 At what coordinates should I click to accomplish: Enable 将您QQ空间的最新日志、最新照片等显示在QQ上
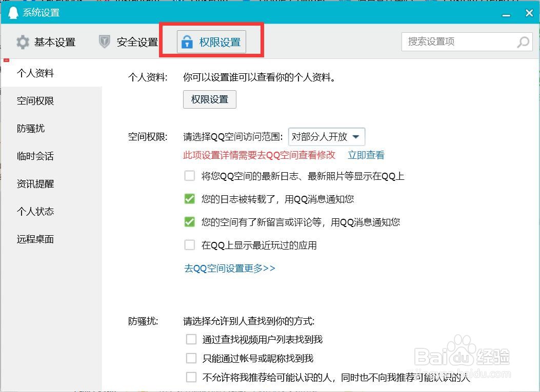(x=189, y=176)
